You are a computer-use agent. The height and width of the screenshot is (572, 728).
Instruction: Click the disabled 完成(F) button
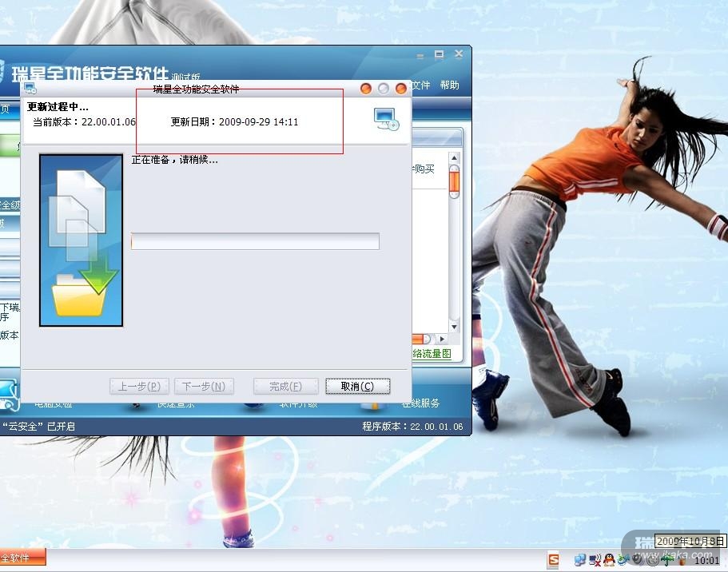pos(285,387)
